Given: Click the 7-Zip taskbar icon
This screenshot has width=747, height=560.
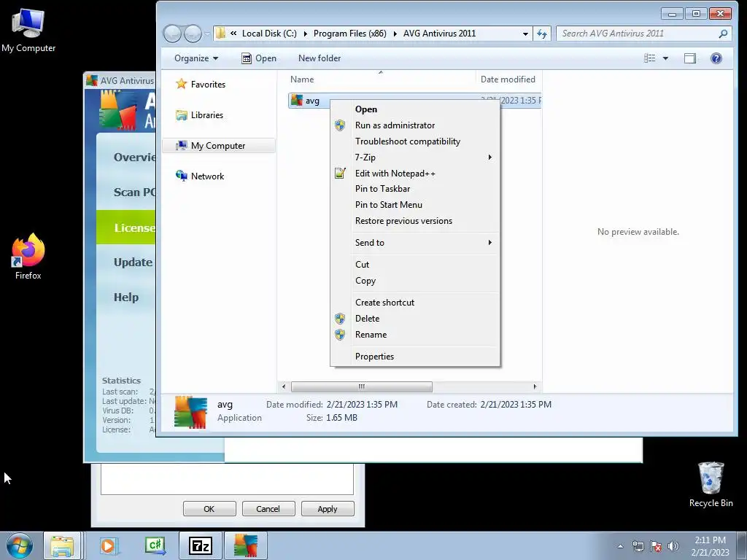Looking at the screenshot, I should pos(200,545).
